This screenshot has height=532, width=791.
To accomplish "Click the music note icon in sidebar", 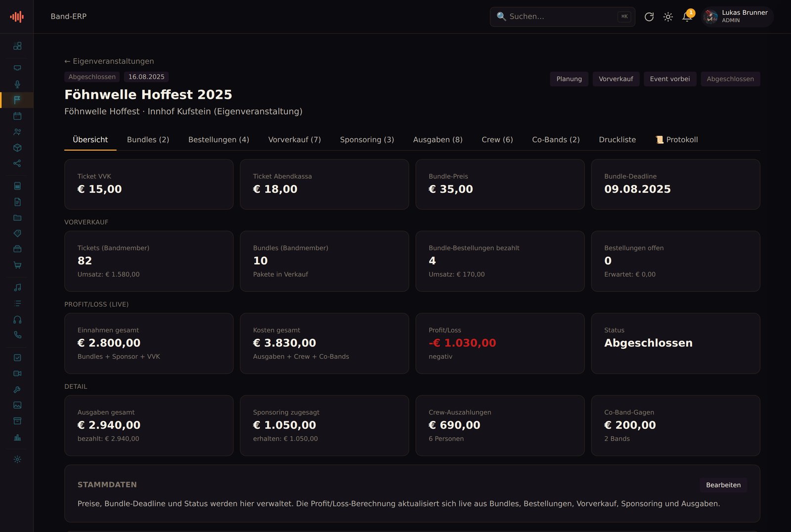I will point(17,287).
